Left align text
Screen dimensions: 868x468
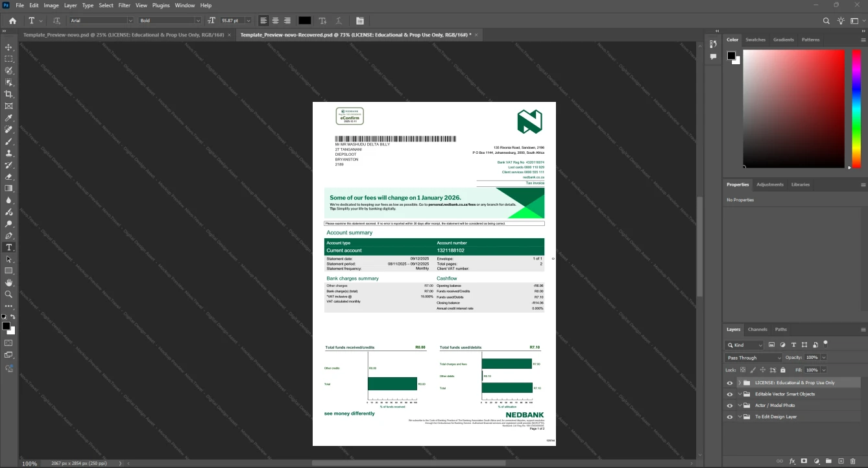pyautogui.click(x=263, y=21)
